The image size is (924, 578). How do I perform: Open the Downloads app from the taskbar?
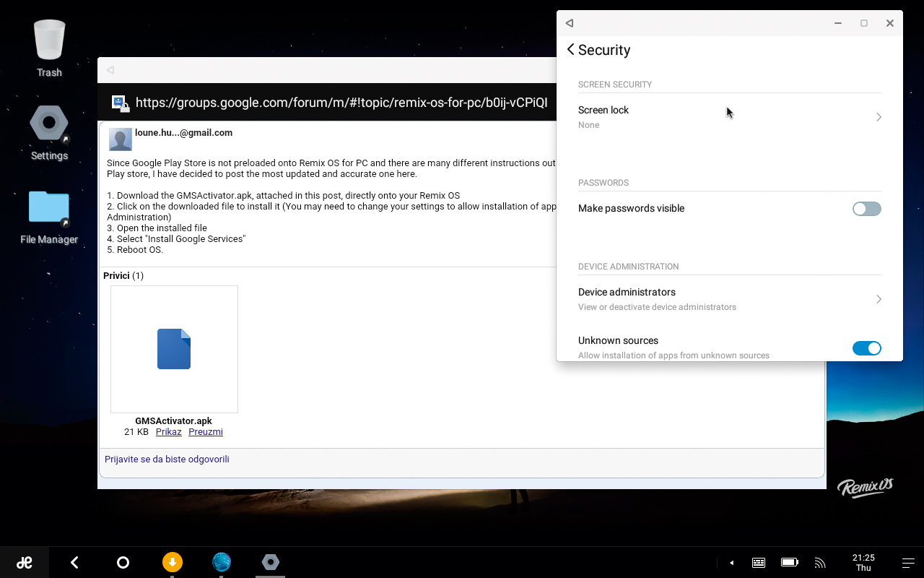tap(172, 562)
